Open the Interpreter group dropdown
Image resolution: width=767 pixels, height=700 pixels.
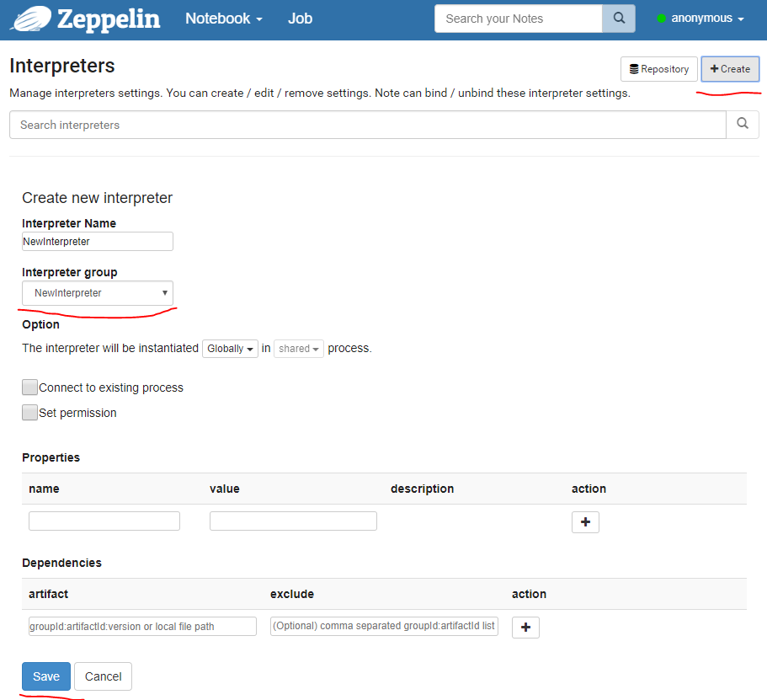pos(98,293)
